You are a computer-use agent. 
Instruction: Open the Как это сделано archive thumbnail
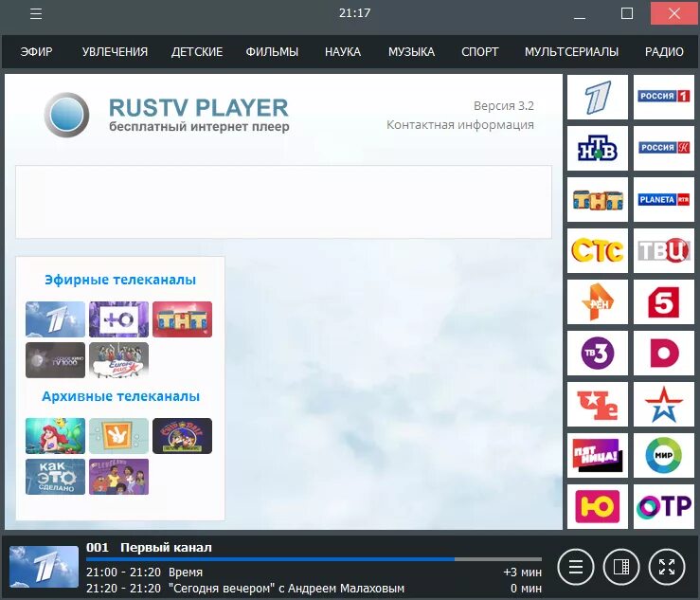pos(55,477)
